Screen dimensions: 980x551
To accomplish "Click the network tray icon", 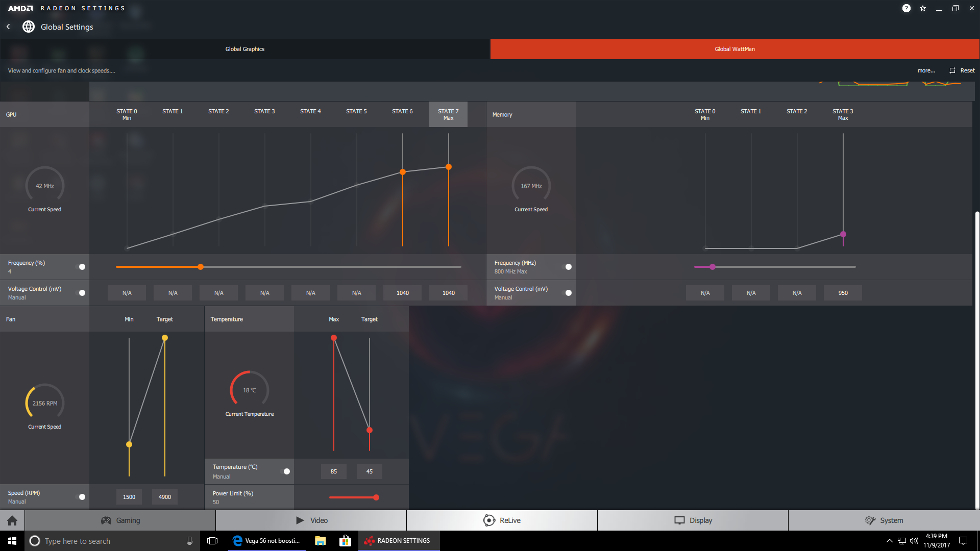I will coord(902,541).
